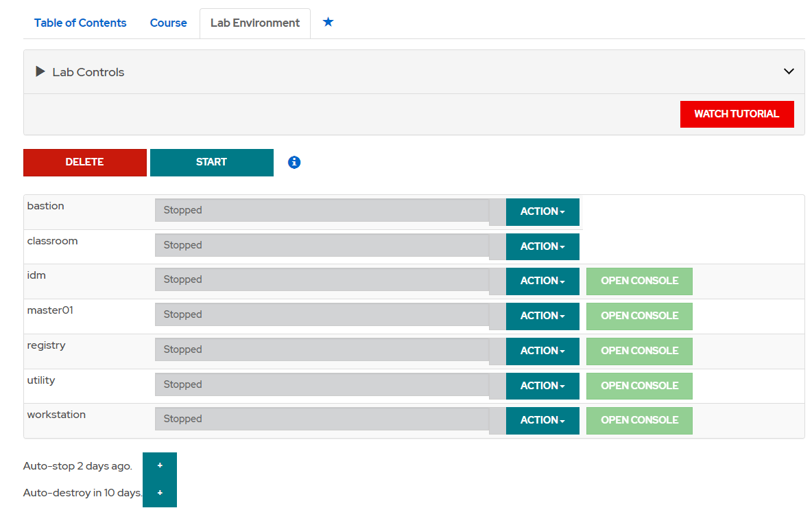Switch to the Course tab
The width and height of the screenshot is (812, 508).
tap(168, 23)
